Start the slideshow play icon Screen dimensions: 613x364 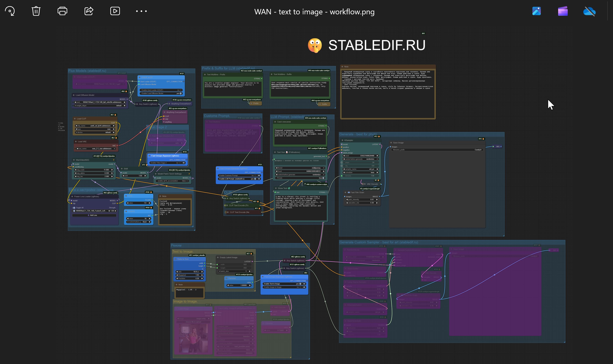[x=115, y=11]
